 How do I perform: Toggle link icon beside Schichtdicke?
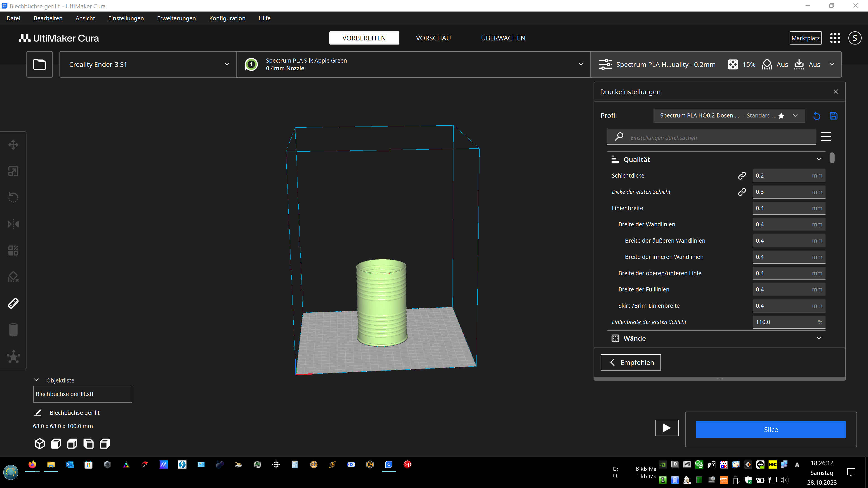[x=742, y=176]
